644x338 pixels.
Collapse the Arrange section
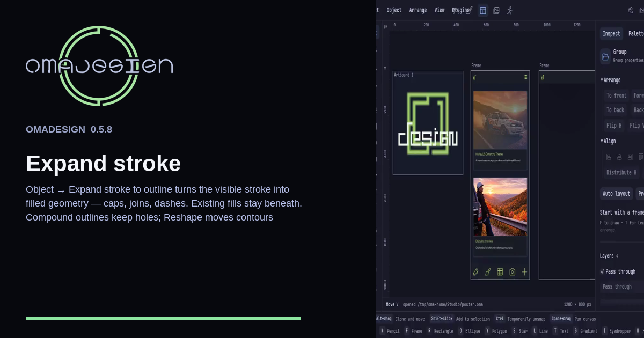pyautogui.click(x=611, y=80)
